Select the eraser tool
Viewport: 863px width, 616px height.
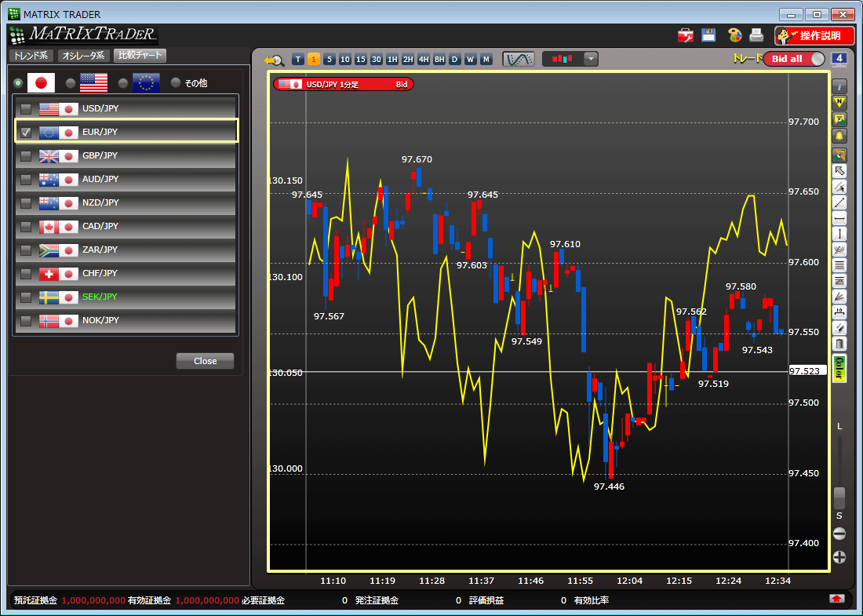point(839,329)
